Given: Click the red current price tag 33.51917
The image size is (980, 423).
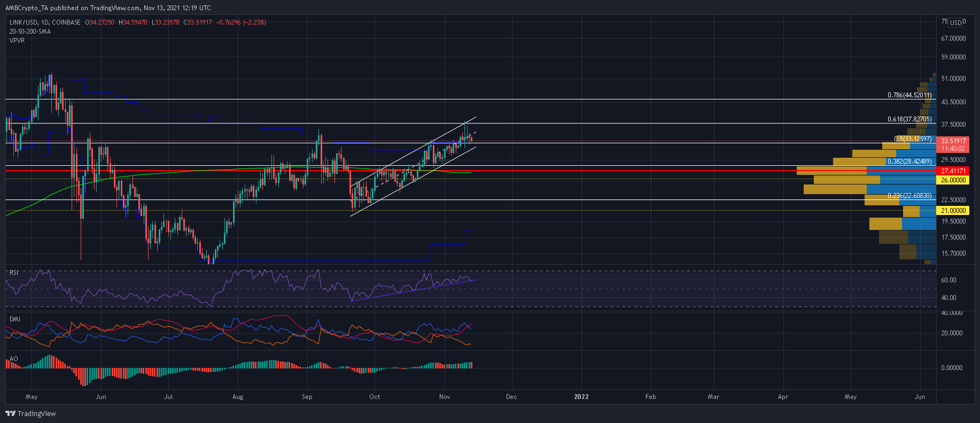Looking at the screenshot, I should (x=953, y=141).
